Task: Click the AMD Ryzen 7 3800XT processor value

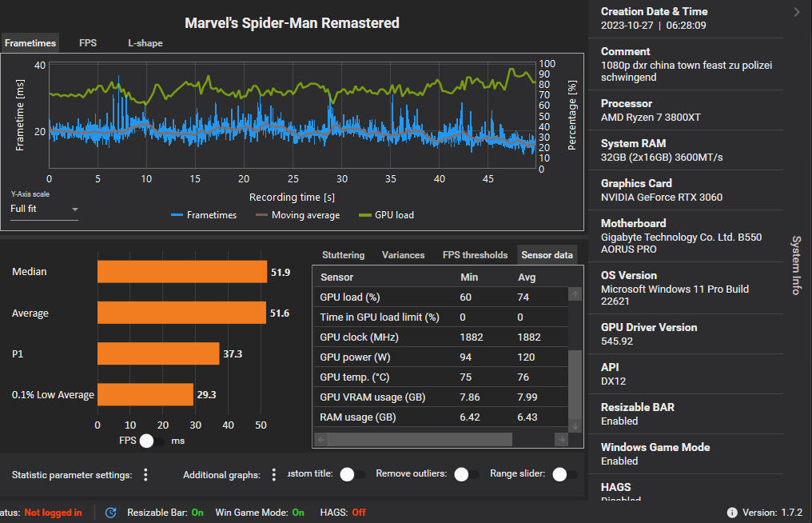Action: (651, 117)
